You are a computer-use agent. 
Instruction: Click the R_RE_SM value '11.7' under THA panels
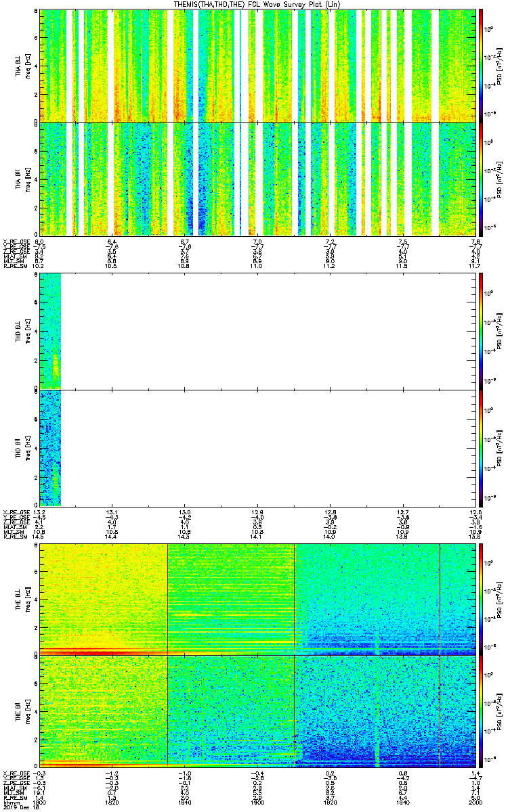click(475, 266)
